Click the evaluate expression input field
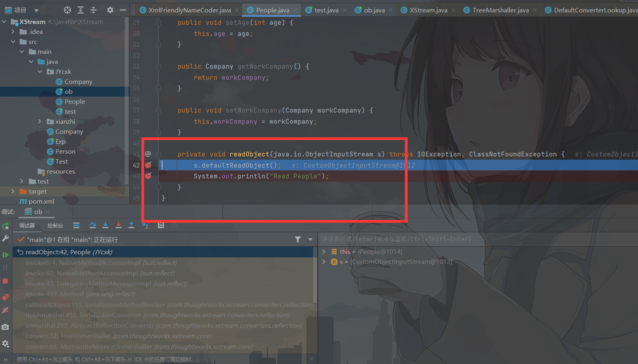 coord(478,239)
